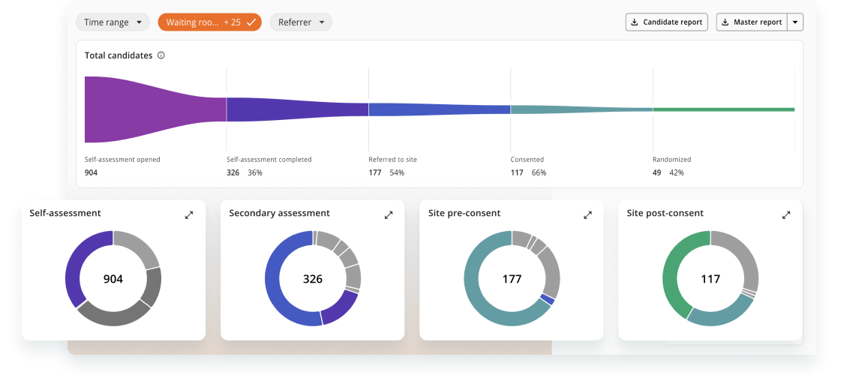Expand the Secondary assessment chart card
868x381 pixels.
389,215
